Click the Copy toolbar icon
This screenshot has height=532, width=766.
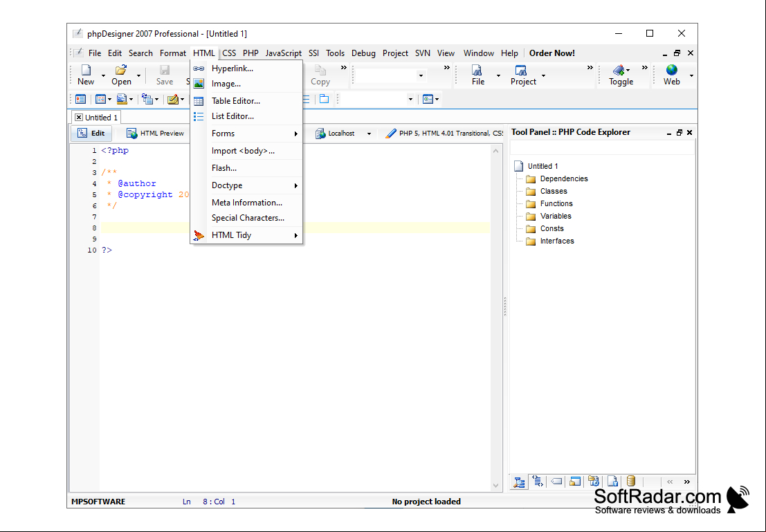click(x=320, y=70)
